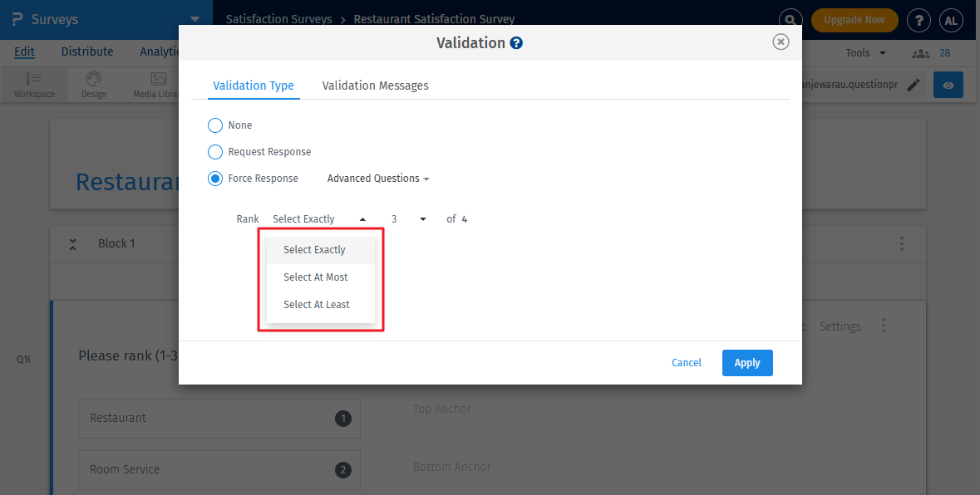Choose Select At Least from the list

click(x=316, y=304)
